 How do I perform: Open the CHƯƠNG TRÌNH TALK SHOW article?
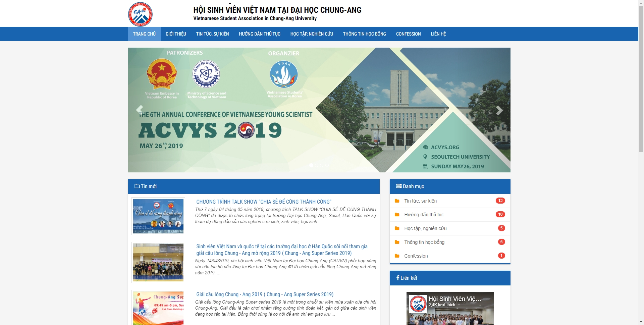[264, 202]
